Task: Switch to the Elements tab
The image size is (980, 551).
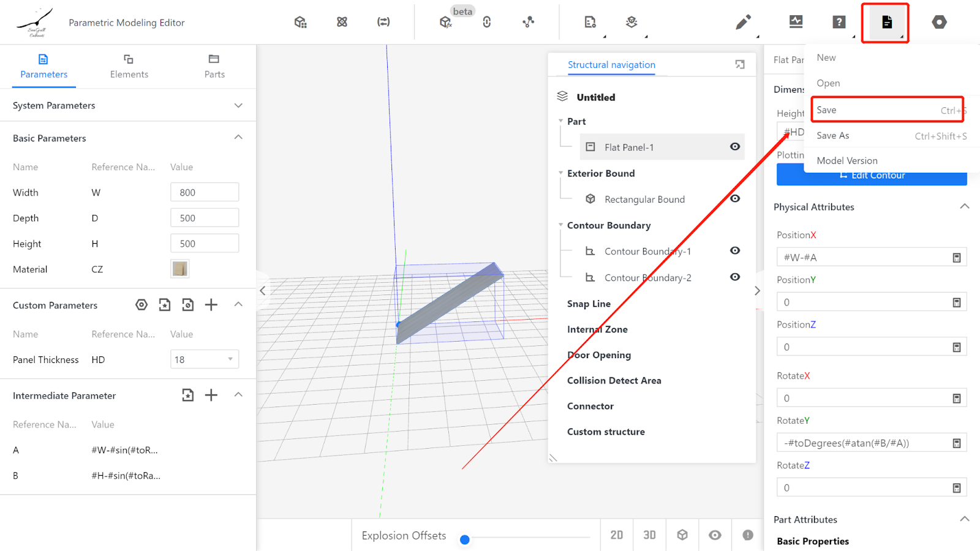Action: point(129,66)
